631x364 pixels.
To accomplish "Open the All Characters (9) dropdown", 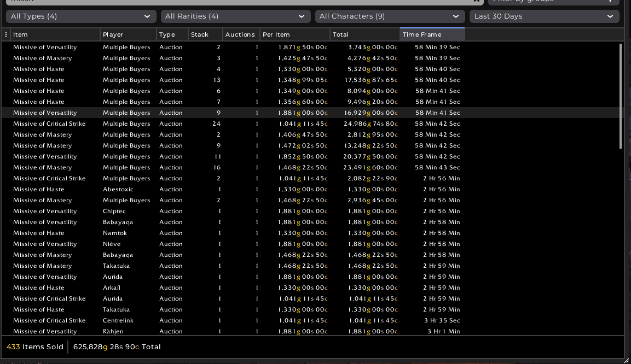I will (390, 16).
